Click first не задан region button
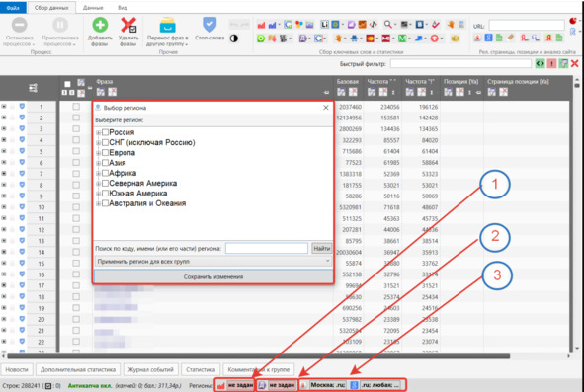The height and width of the screenshot is (392, 584). (x=240, y=385)
